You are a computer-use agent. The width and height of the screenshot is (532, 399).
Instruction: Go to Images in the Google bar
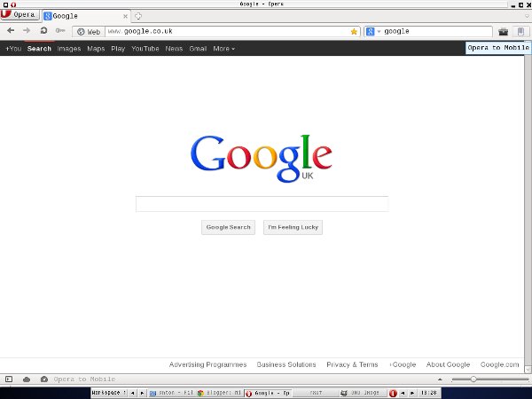pos(69,49)
